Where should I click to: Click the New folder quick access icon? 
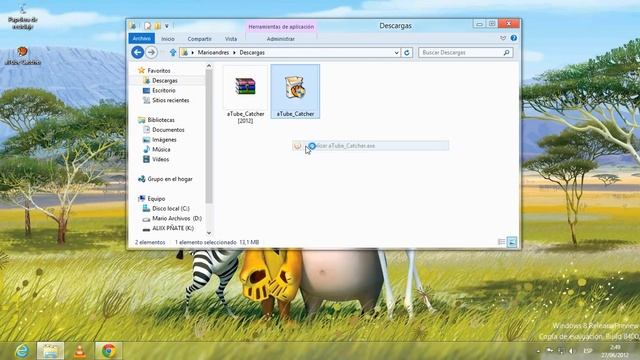pos(158,26)
